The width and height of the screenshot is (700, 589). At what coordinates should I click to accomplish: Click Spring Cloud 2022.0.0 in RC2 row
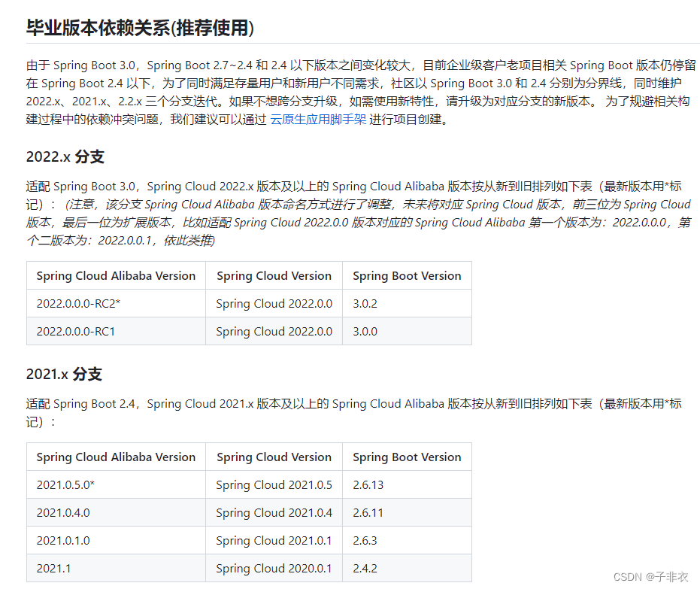coord(274,304)
